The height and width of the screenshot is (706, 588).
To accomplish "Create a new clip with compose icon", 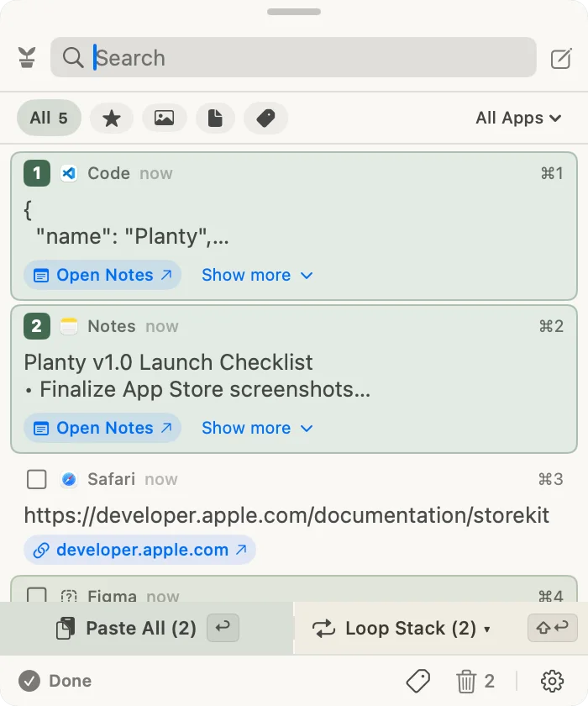I will 561,58.
